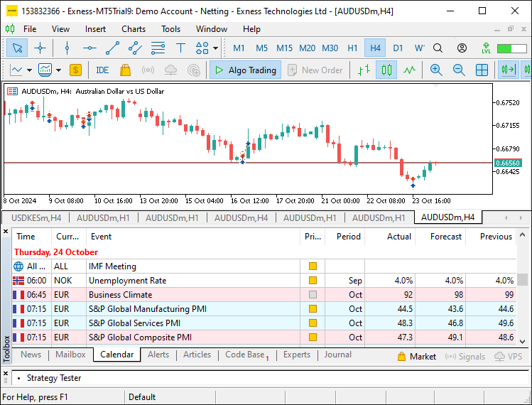Click the calendar scroll-down arrow
Screen dimensions: 532x405
pos(523,342)
